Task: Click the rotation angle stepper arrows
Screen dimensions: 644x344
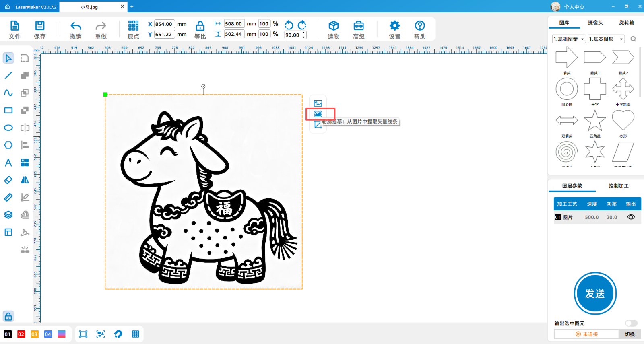Action: pyautogui.click(x=304, y=35)
